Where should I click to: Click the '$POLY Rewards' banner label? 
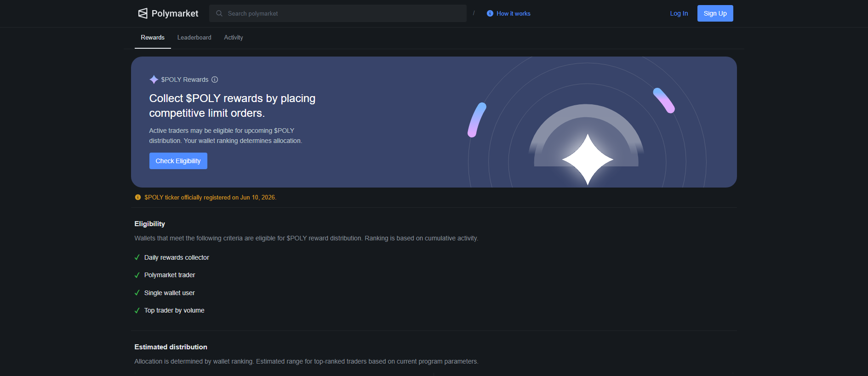[185, 80]
